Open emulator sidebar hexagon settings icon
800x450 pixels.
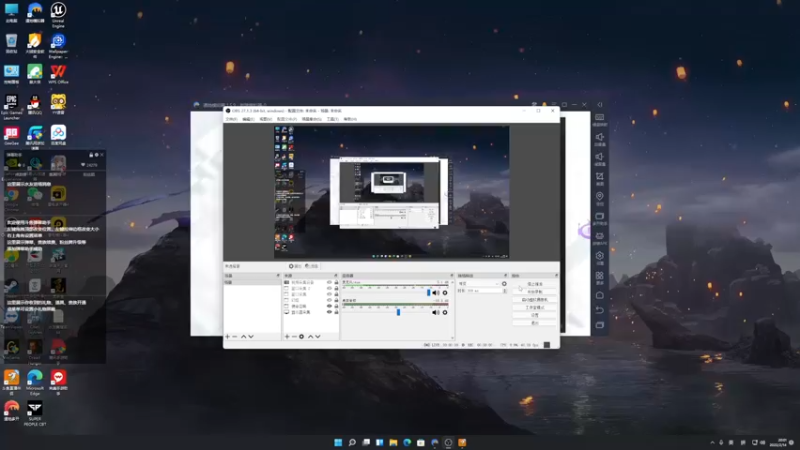pyautogui.click(x=599, y=256)
